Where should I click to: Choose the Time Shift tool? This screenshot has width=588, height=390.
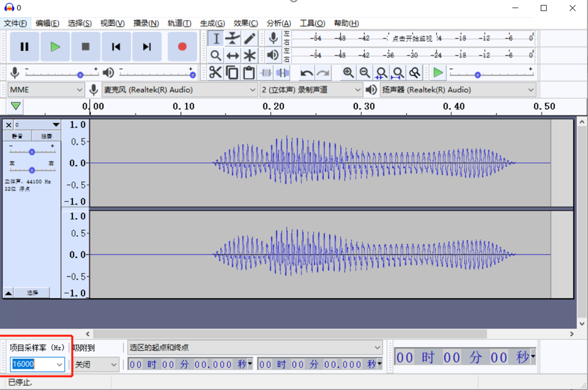point(233,55)
